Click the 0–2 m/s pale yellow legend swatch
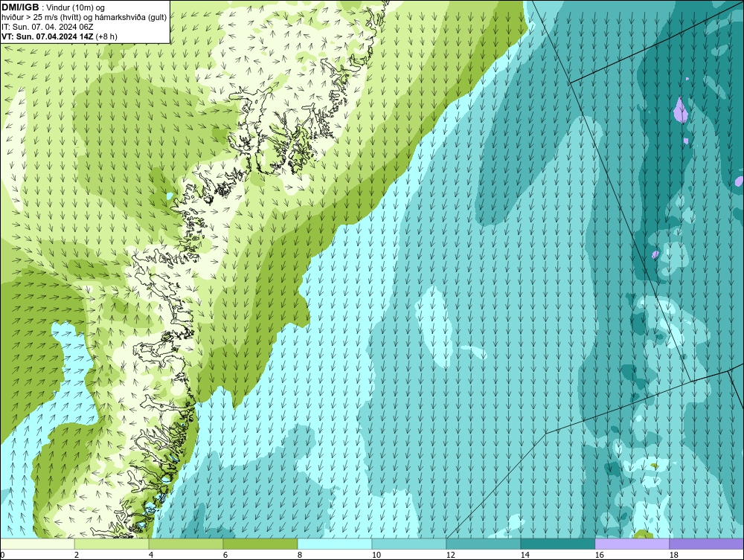 [37, 544]
